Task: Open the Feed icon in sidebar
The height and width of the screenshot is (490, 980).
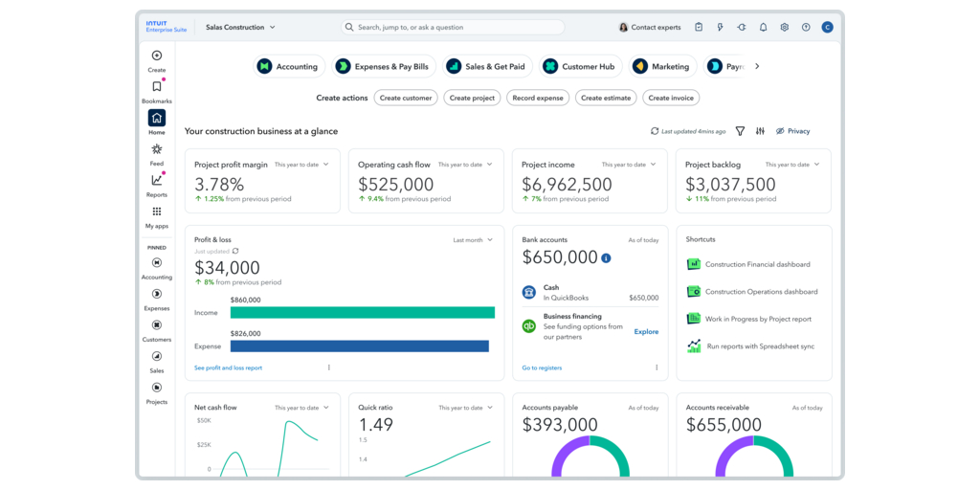Action: [157, 149]
